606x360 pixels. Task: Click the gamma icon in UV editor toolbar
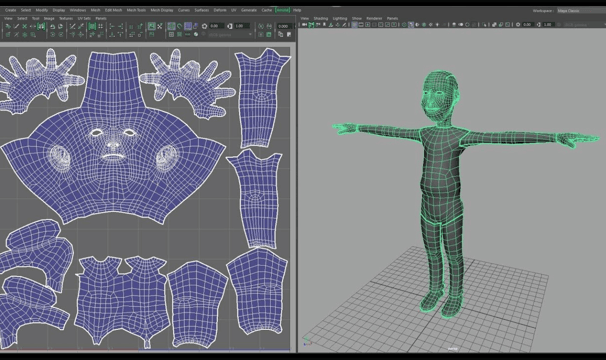click(230, 26)
